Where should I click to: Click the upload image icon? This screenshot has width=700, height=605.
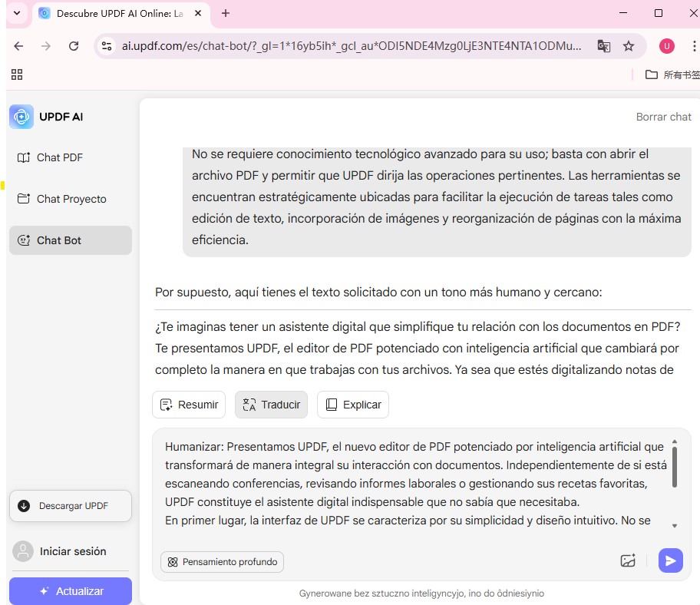[x=628, y=560]
